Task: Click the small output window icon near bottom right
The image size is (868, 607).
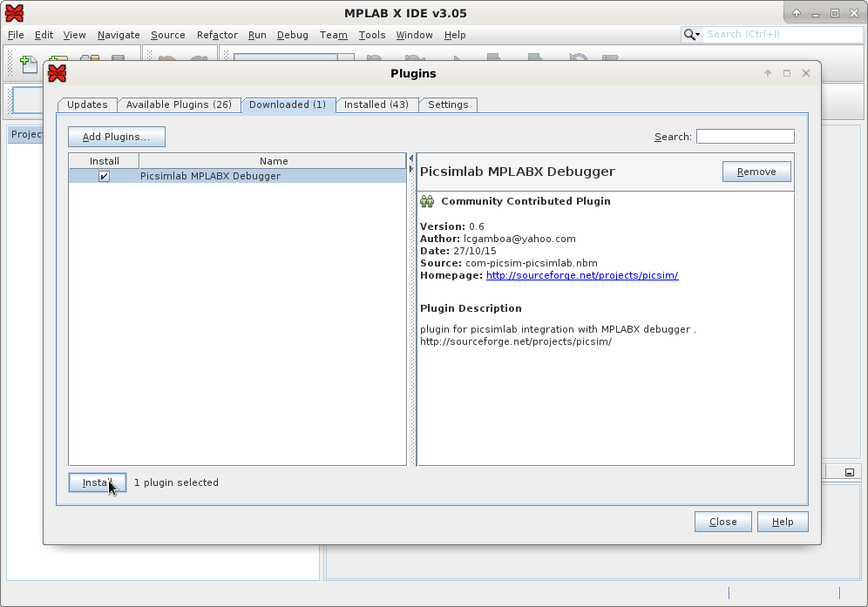Action: pyautogui.click(x=849, y=471)
